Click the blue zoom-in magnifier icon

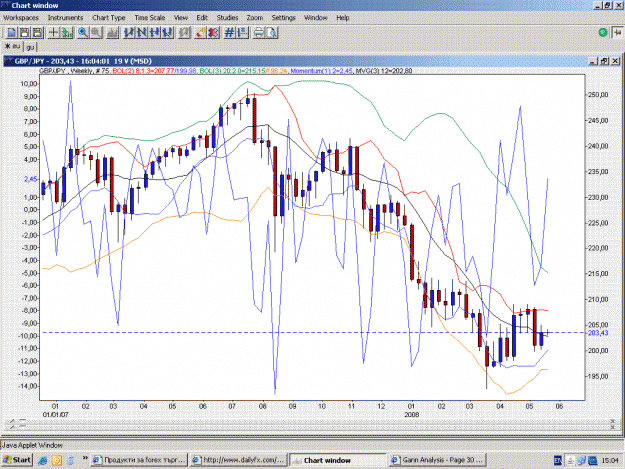tap(83, 33)
